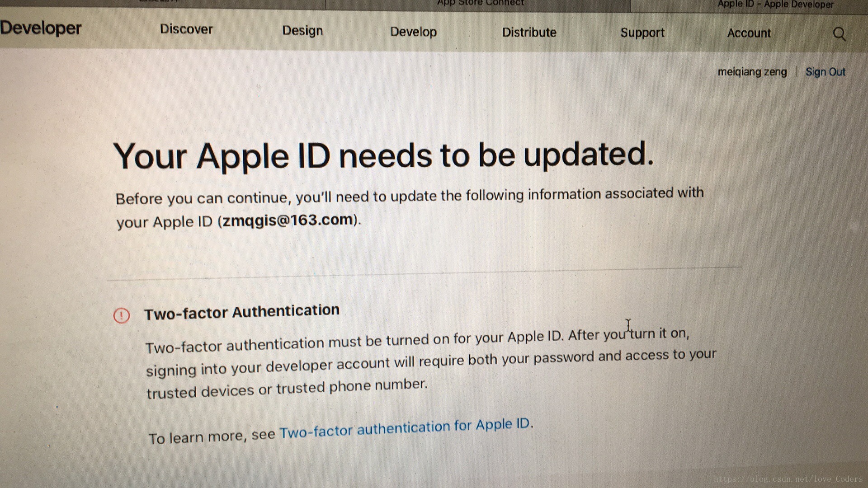
Task: Open Two-factor authentication for Apple ID link
Action: point(405,428)
